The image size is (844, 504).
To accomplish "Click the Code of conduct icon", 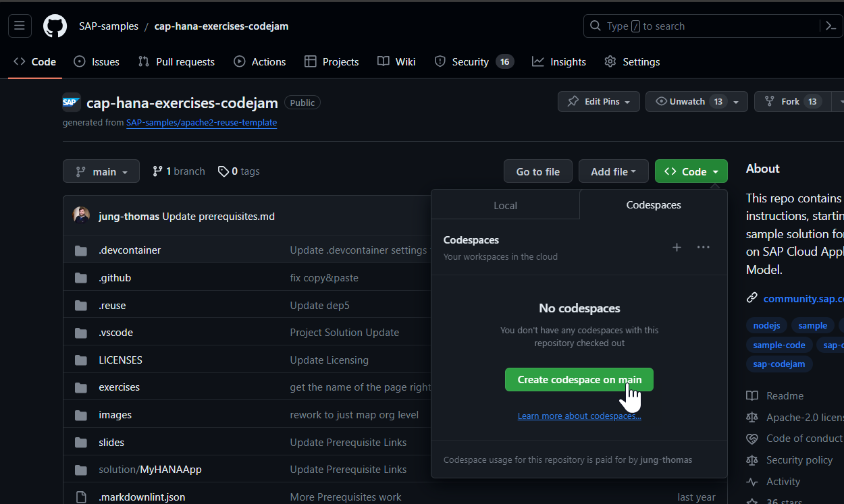I will point(751,438).
